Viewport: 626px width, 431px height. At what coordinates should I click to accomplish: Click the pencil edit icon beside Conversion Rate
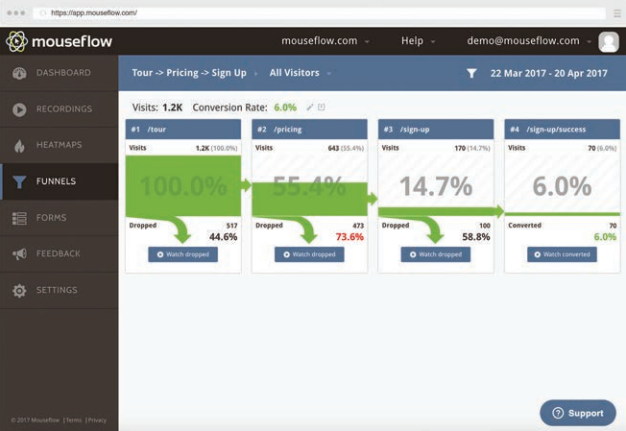coord(310,107)
